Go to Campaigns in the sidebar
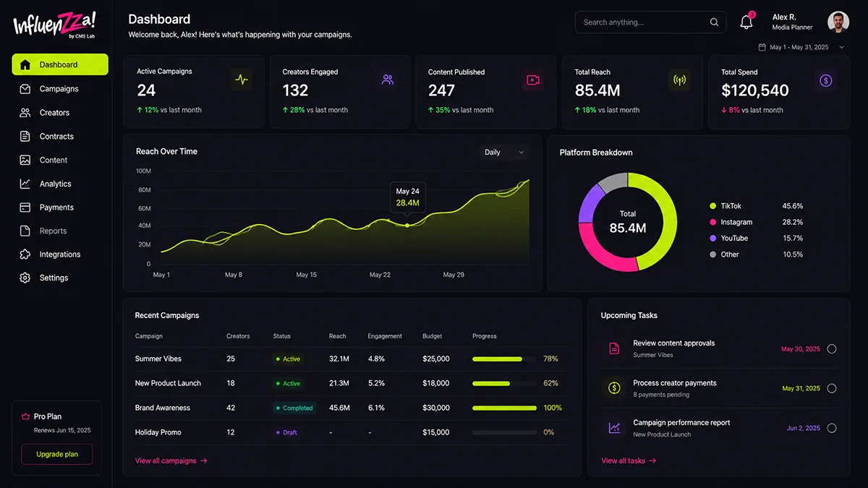This screenshot has height=488, width=868. tap(60, 89)
